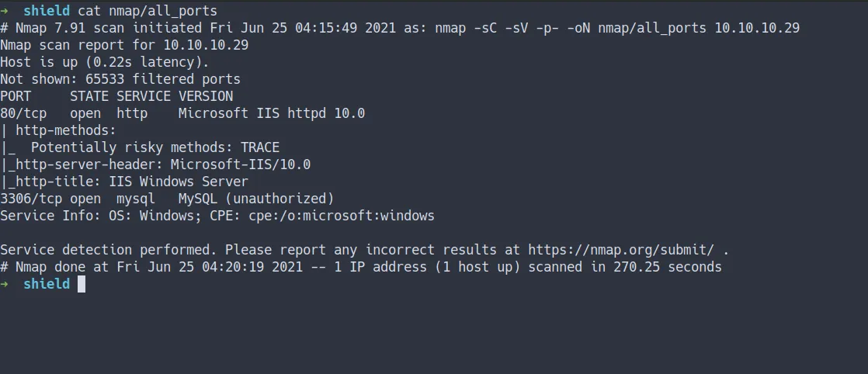
Task: Click the "80/tcp" port entry
Action: [23, 113]
